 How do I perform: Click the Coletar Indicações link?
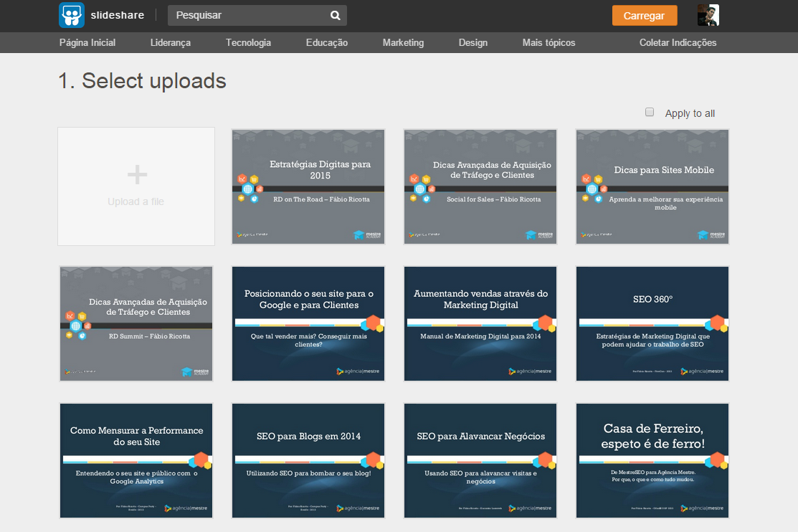pos(678,42)
